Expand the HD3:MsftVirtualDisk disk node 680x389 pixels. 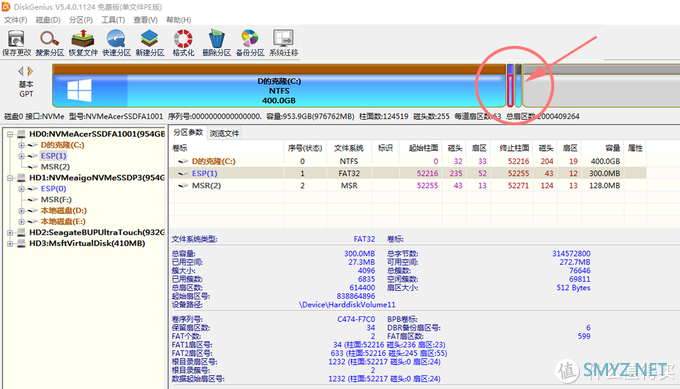[10, 243]
